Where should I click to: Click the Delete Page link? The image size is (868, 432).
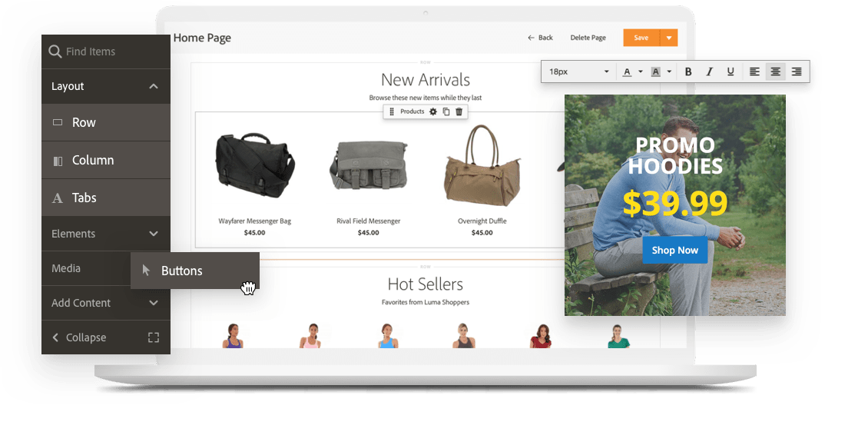(588, 38)
